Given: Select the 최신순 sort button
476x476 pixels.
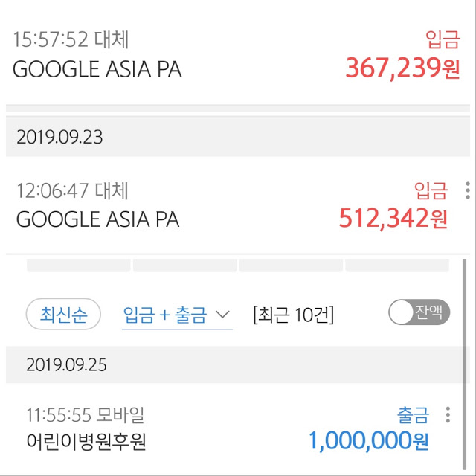Looking at the screenshot, I should [x=63, y=314].
